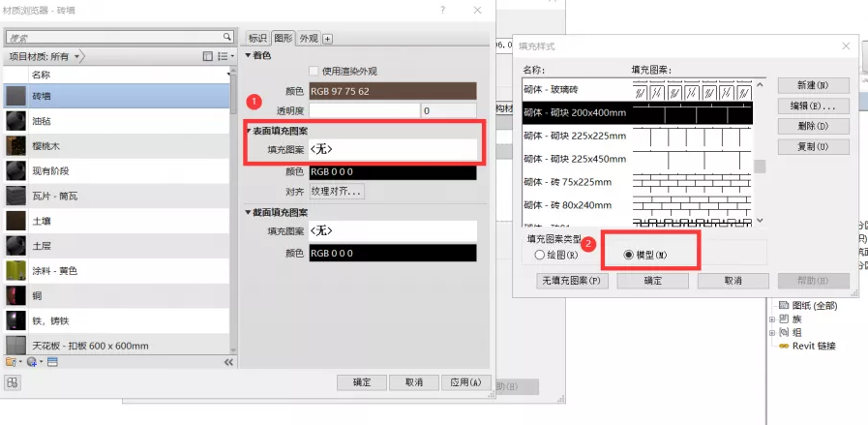Select the 涂料 - 黄色 material row
Screen dimensions: 868x425
tap(116, 271)
